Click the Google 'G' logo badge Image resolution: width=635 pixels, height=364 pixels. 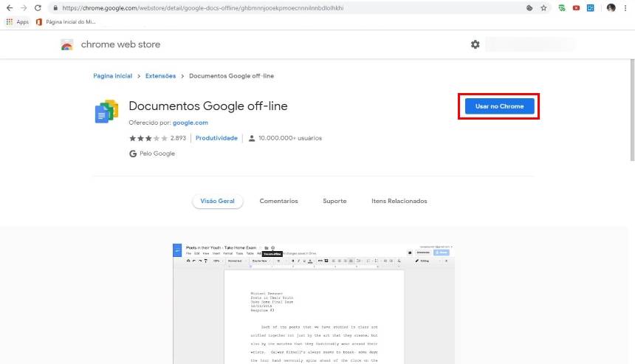point(133,154)
